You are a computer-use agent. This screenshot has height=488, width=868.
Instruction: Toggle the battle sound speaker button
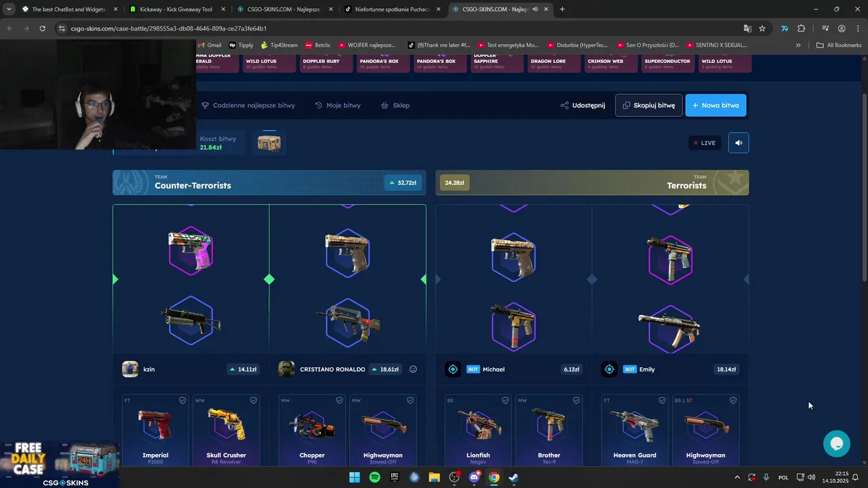coord(738,142)
